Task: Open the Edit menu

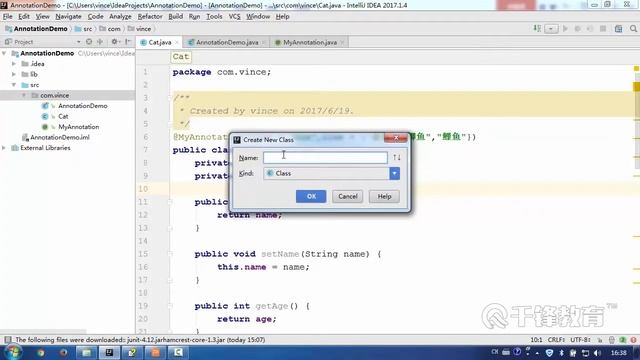Action: click(24, 17)
